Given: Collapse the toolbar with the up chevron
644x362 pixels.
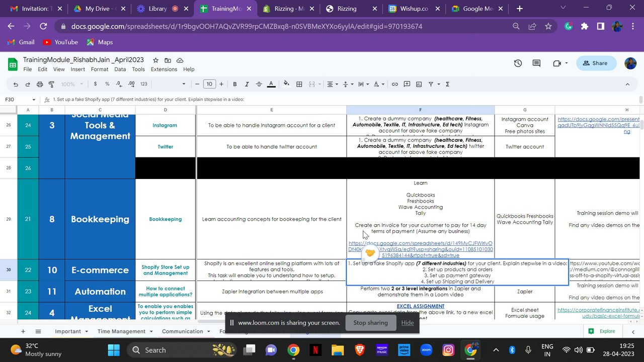Looking at the screenshot, I should coord(627,84).
